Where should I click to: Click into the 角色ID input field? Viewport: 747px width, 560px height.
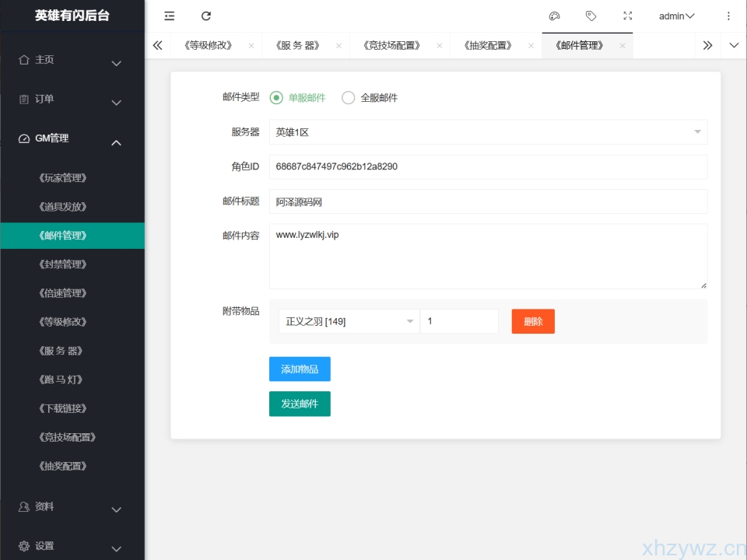tap(488, 166)
